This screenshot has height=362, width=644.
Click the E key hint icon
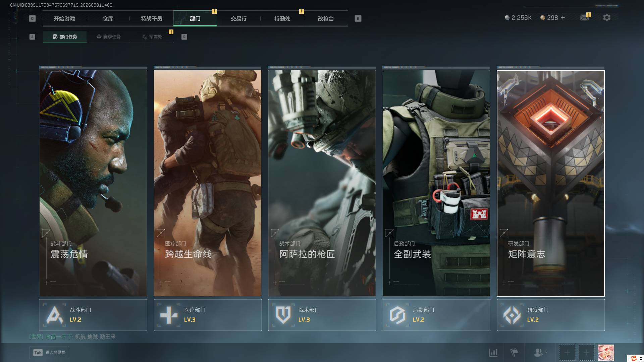[358, 18]
